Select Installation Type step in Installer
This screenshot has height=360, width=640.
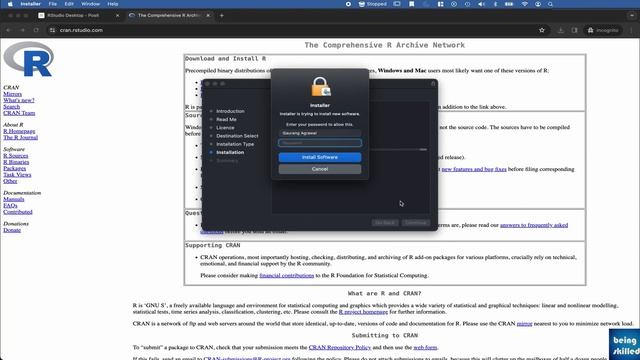(x=235, y=144)
